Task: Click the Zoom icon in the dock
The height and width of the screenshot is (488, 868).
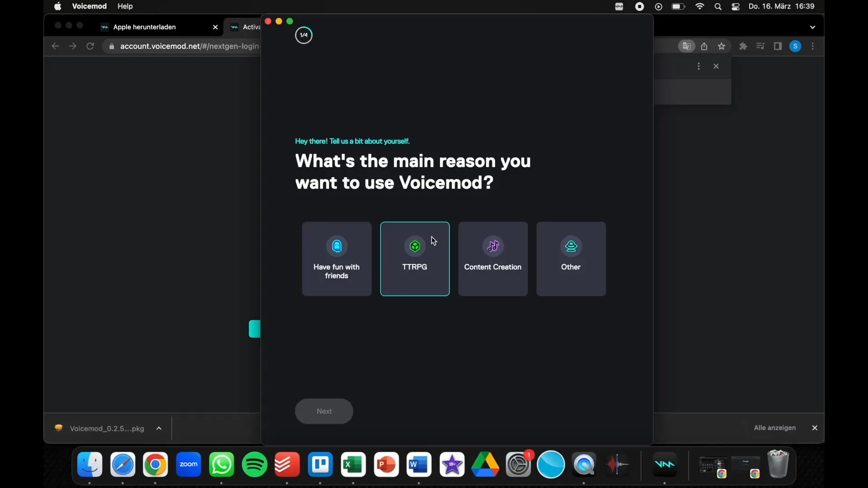Action: [x=189, y=464]
